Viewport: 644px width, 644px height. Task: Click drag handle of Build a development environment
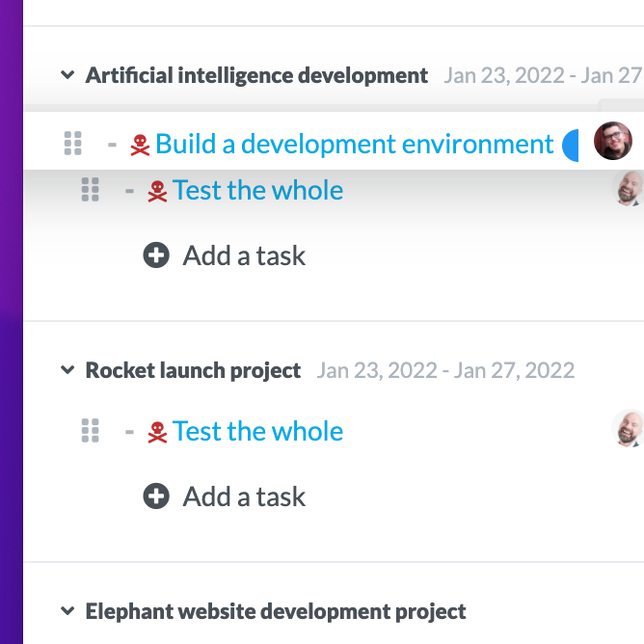point(73,144)
